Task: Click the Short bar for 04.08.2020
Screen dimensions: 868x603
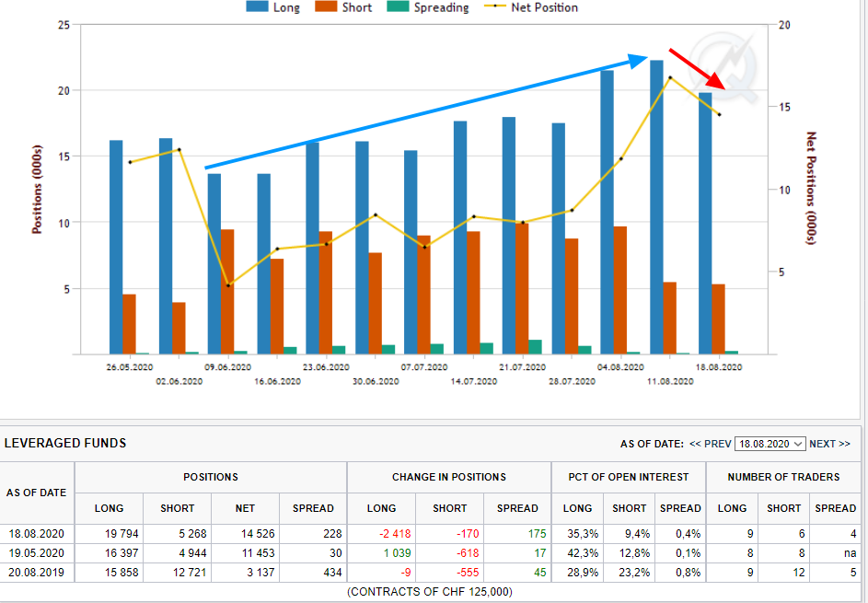Action: (620, 290)
